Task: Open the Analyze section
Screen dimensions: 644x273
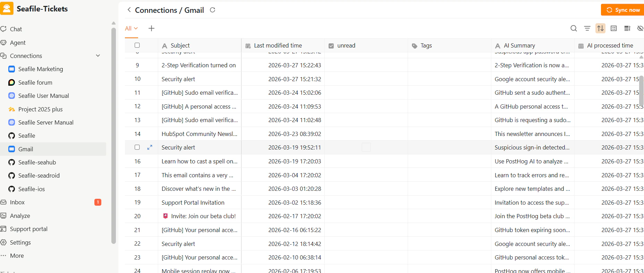Action: coord(20,216)
